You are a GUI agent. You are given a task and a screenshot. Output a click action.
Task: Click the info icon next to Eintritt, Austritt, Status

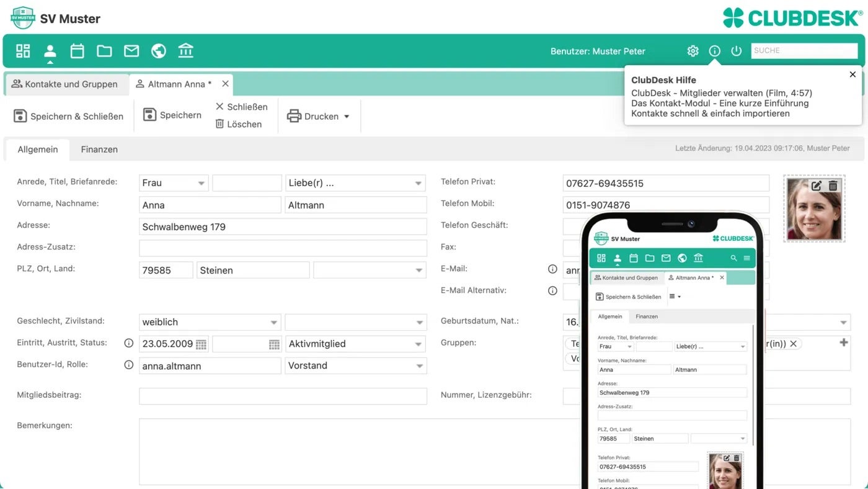click(129, 343)
